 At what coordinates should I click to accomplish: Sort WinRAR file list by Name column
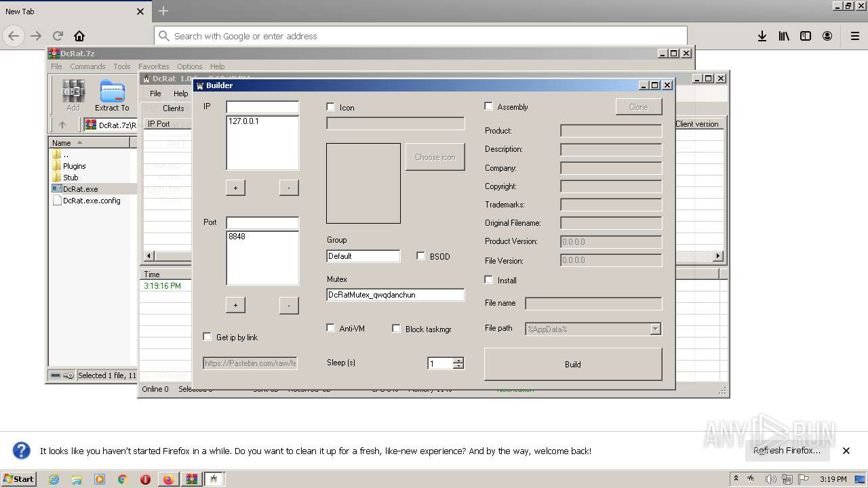[x=90, y=142]
